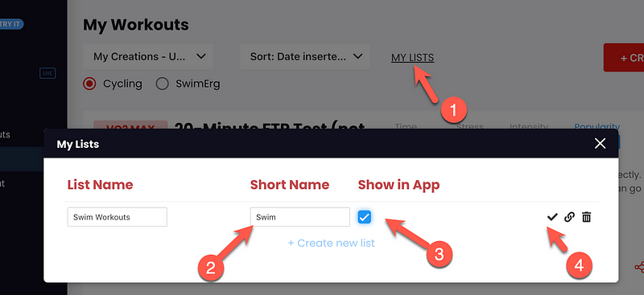
Task: Switch to the Popularity tab
Action: click(x=597, y=127)
